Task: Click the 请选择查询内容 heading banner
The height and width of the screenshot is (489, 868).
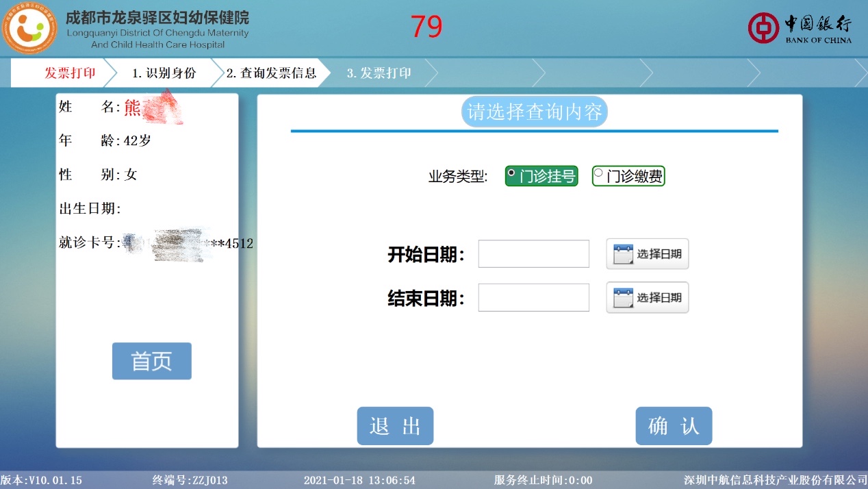Action: 535,112
